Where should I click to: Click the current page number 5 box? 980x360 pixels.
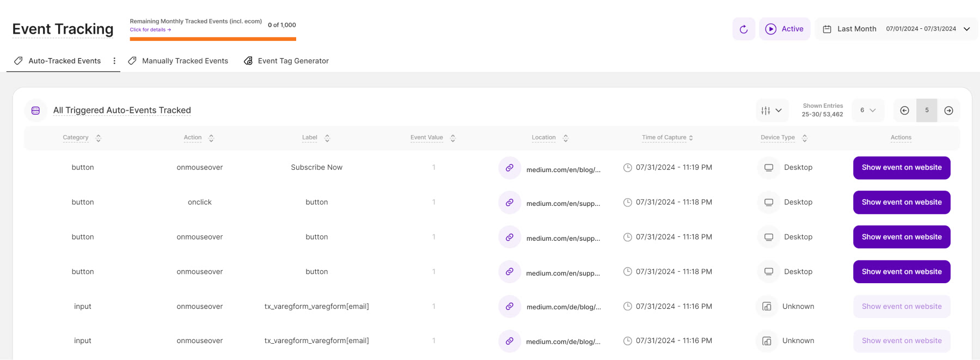(x=927, y=111)
